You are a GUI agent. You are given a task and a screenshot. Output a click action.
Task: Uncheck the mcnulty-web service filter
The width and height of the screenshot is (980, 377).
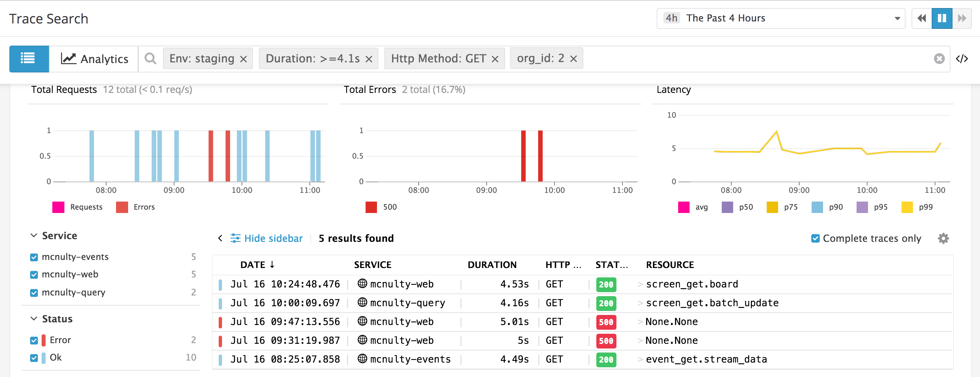[34, 274]
